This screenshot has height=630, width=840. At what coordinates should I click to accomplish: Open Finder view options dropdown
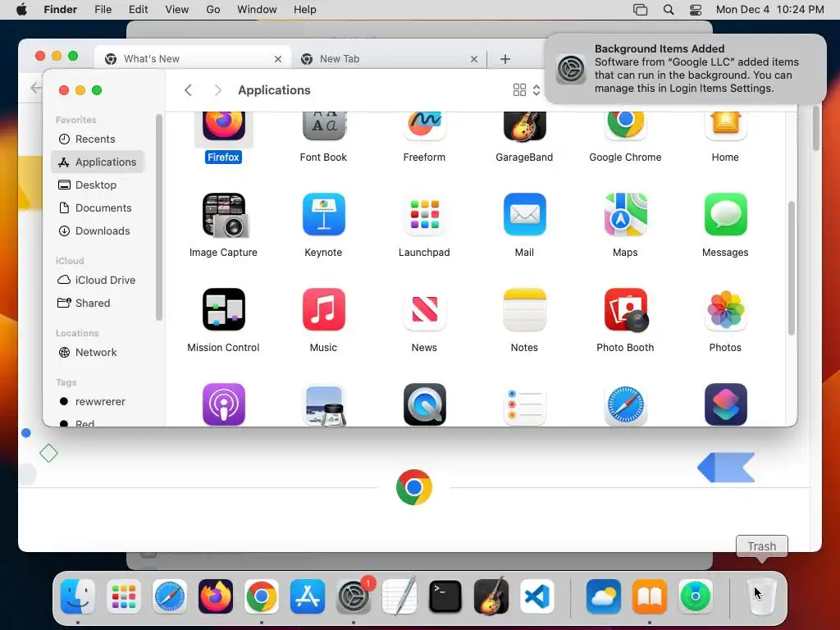click(527, 90)
